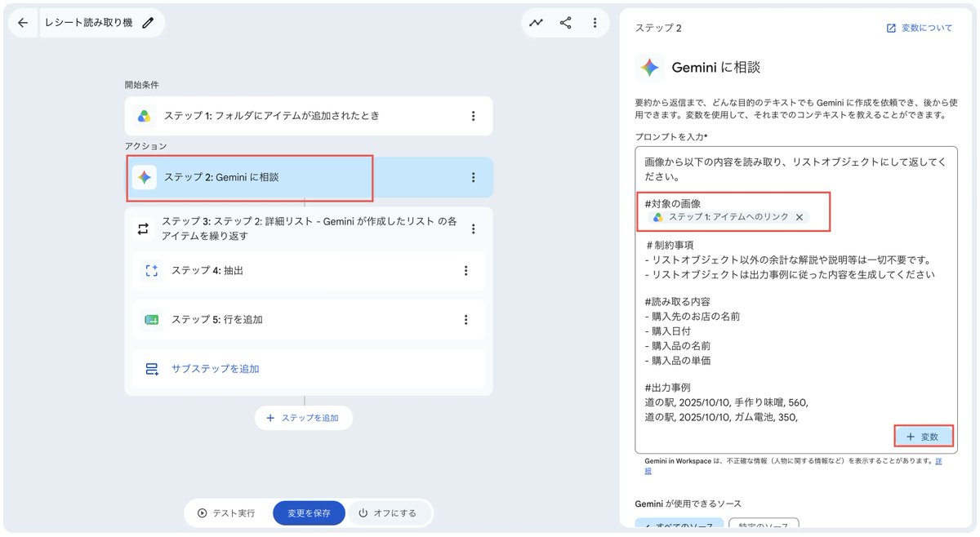
Task: Open the share icon in the header
Action: (565, 23)
